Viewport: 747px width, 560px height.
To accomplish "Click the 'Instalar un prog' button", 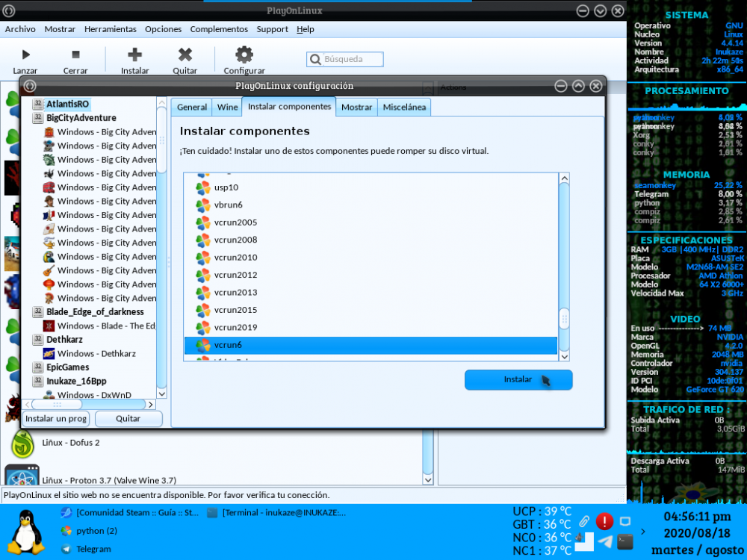I will [56, 418].
